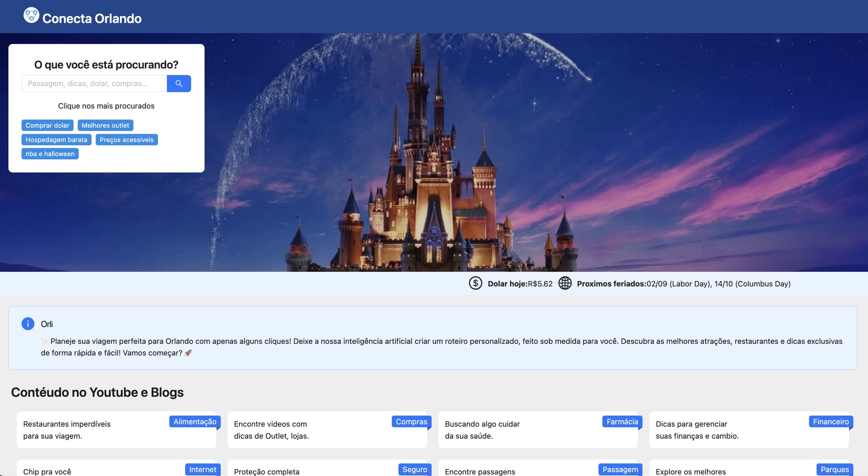Open the Farmácia health card
This screenshot has width=868, height=476.
(538, 430)
